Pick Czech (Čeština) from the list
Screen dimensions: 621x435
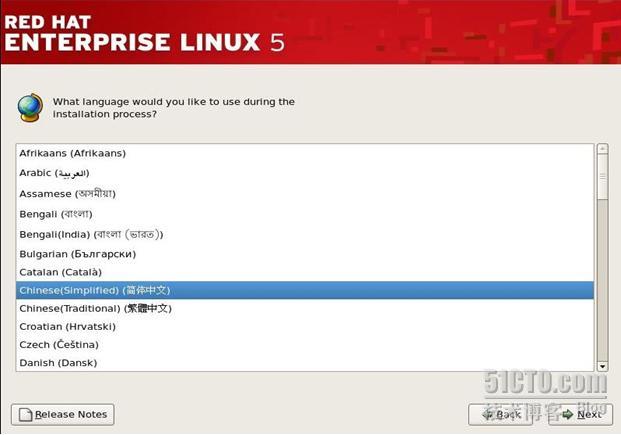[305, 345]
